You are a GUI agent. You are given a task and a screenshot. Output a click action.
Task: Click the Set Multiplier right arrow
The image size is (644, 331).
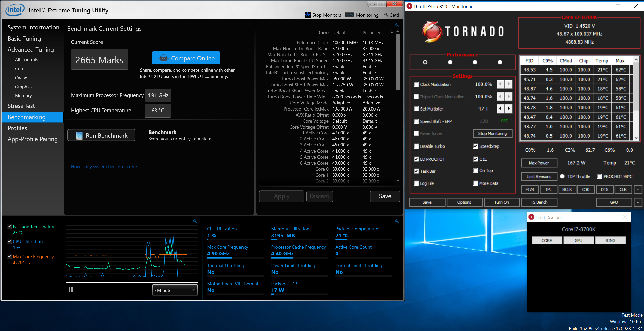coord(509,108)
